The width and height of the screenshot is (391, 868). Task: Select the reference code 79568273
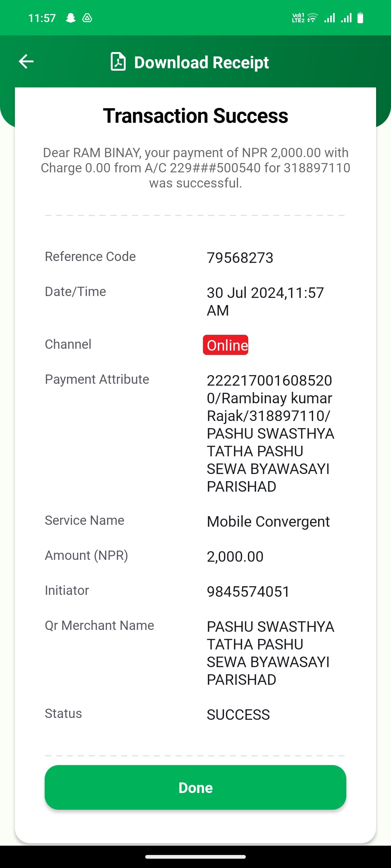click(x=240, y=258)
